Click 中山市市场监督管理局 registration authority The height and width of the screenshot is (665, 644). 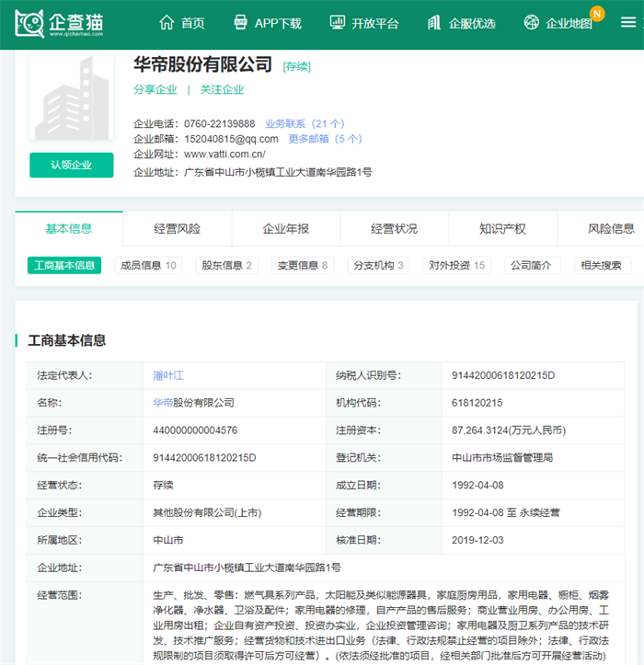(x=502, y=458)
